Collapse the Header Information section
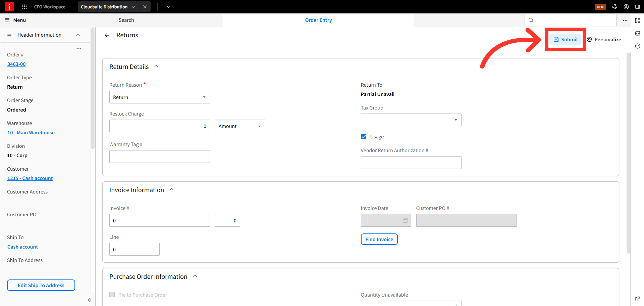Screen dimensions: 644x306 pos(78,35)
